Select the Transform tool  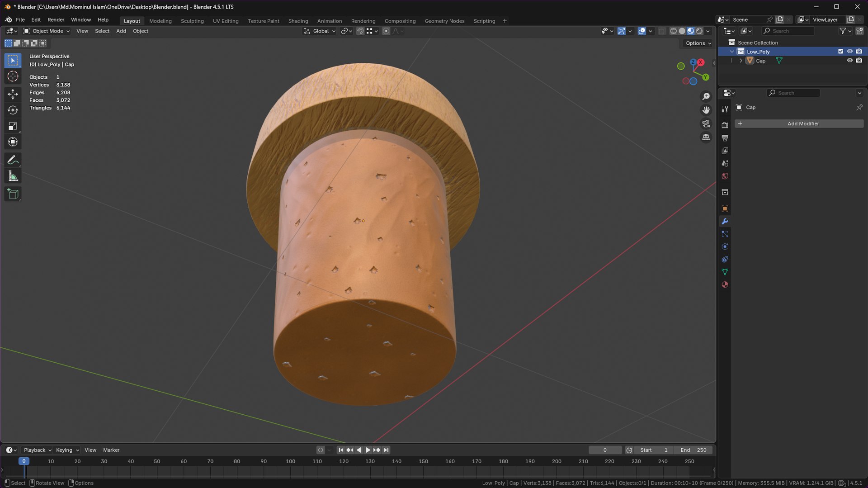pyautogui.click(x=13, y=142)
